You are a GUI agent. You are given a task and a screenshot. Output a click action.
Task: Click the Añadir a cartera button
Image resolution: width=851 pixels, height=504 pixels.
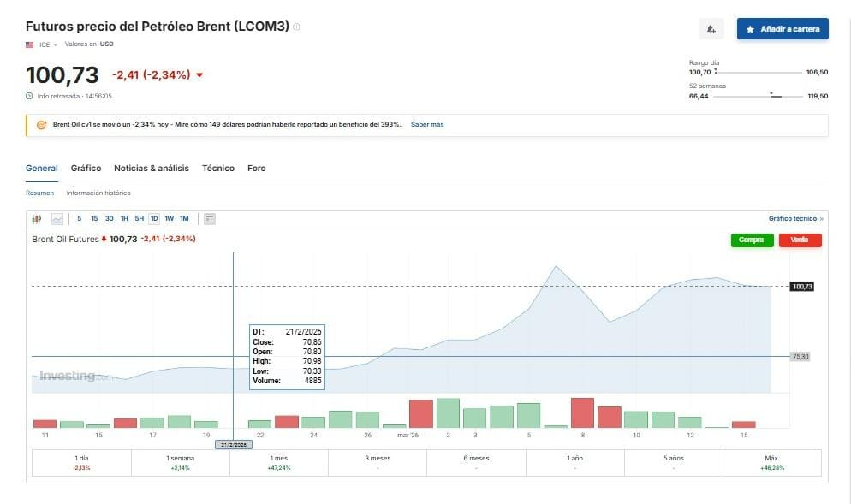(783, 29)
